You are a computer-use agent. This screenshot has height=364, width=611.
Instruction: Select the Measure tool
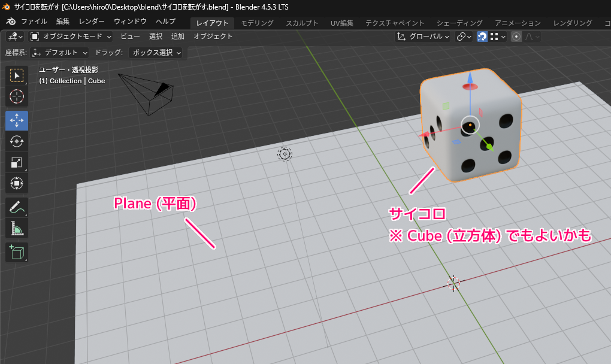(x=17, y=228)
